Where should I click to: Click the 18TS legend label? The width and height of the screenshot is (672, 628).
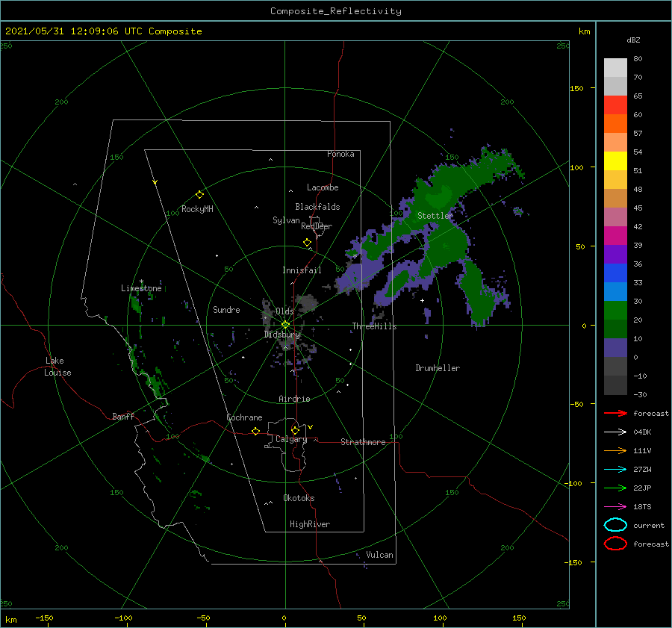[642, 507]
